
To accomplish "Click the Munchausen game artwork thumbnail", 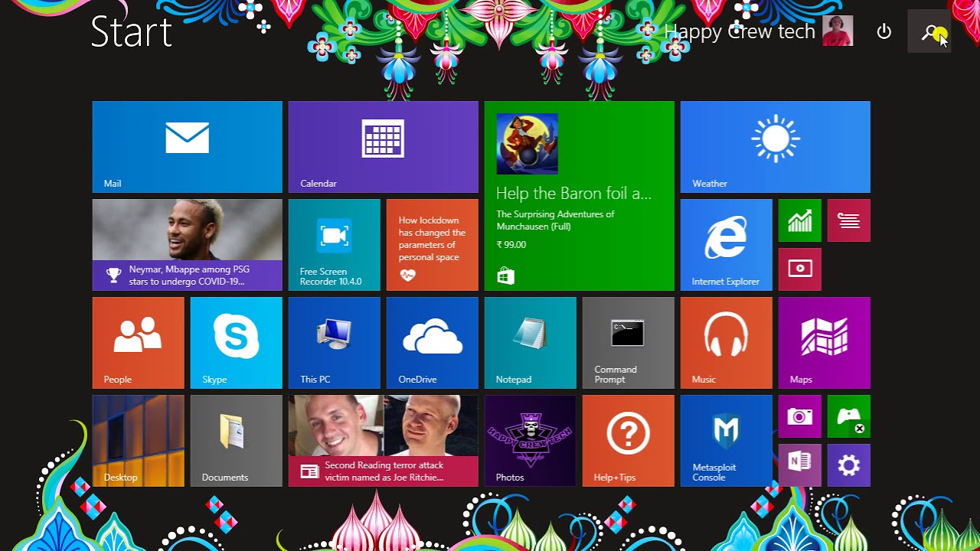I will click(527, 144).
